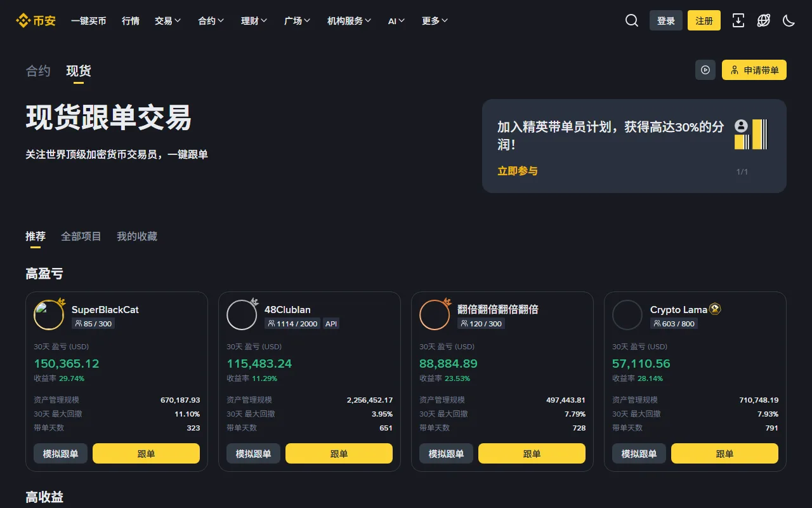Play the tutorial video button

coord(705,70)
